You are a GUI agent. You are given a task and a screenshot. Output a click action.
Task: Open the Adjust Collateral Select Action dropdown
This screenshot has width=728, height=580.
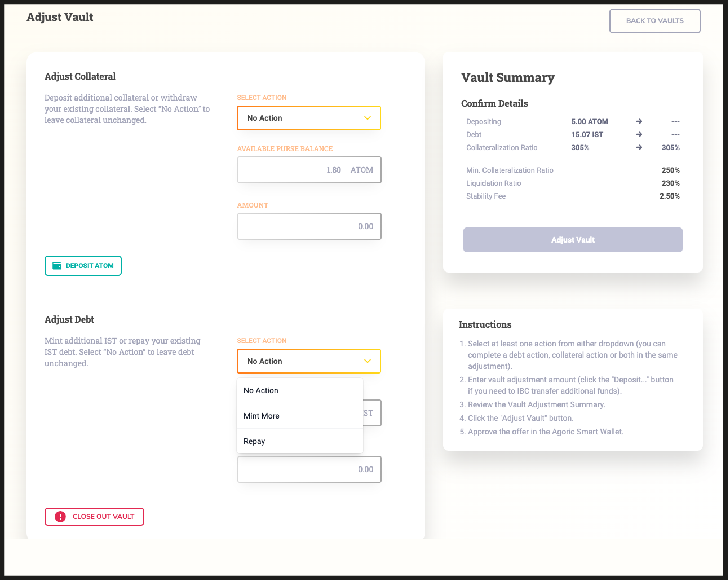point(309,118)
